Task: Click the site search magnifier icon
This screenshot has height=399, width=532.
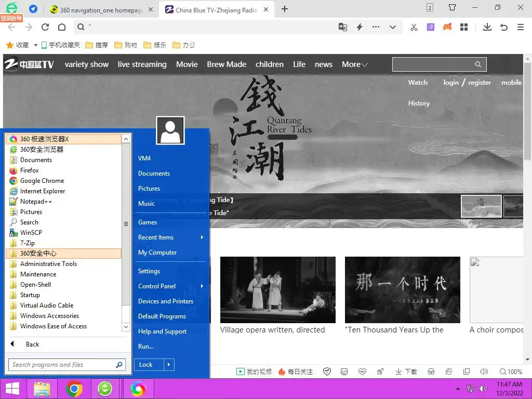Action: tap(478, 64)
